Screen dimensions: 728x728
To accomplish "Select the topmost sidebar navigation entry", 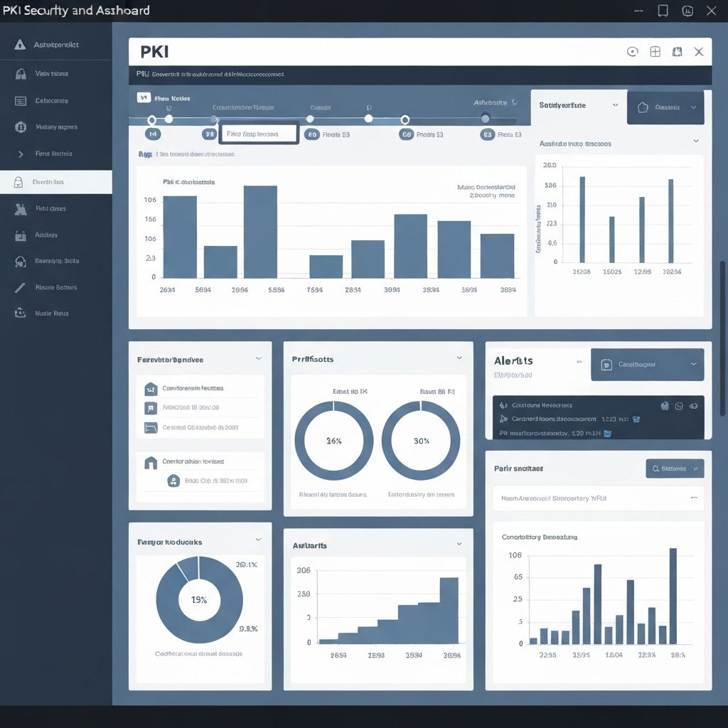I will tap(57, 43).
